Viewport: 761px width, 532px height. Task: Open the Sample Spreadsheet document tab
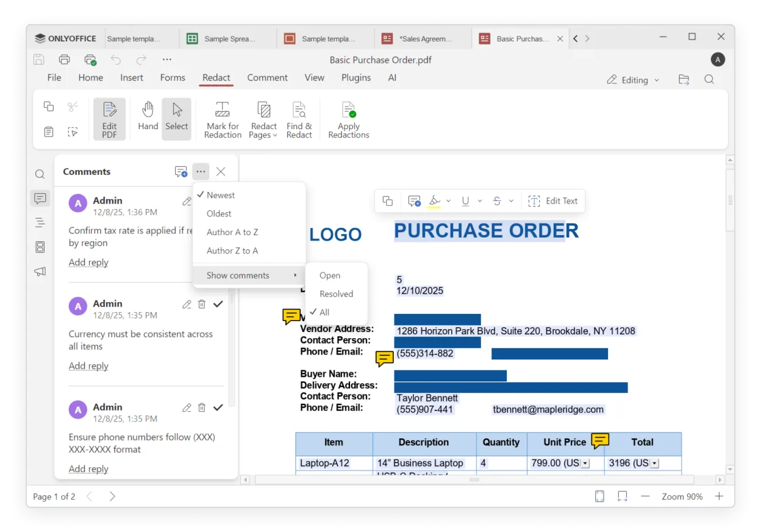click(x=227, y=38)
